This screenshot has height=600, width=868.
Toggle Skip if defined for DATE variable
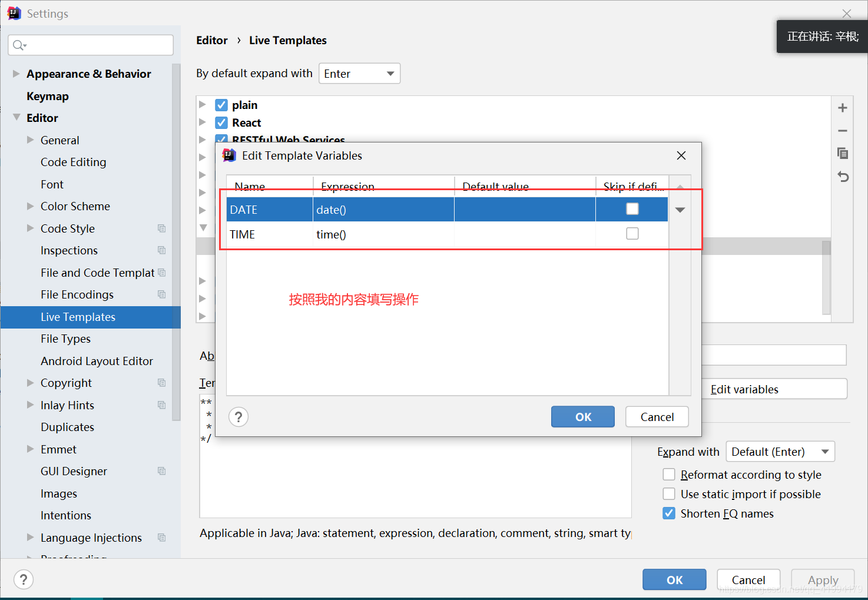tap(632, 209)
